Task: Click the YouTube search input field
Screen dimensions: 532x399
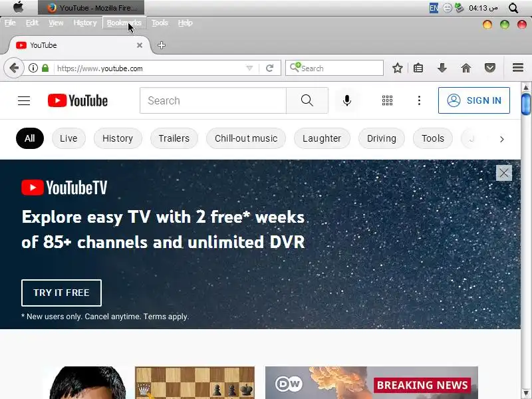Action: pos(213,100)
